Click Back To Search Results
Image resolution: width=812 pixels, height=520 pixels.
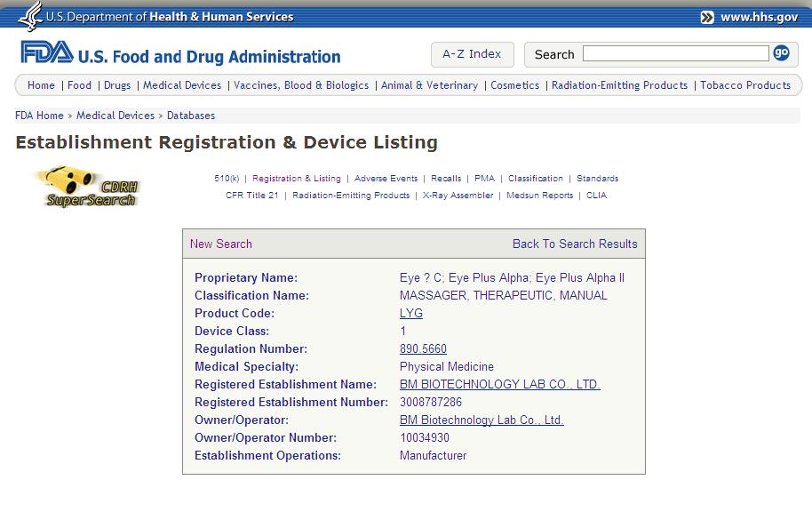point(575,244)
